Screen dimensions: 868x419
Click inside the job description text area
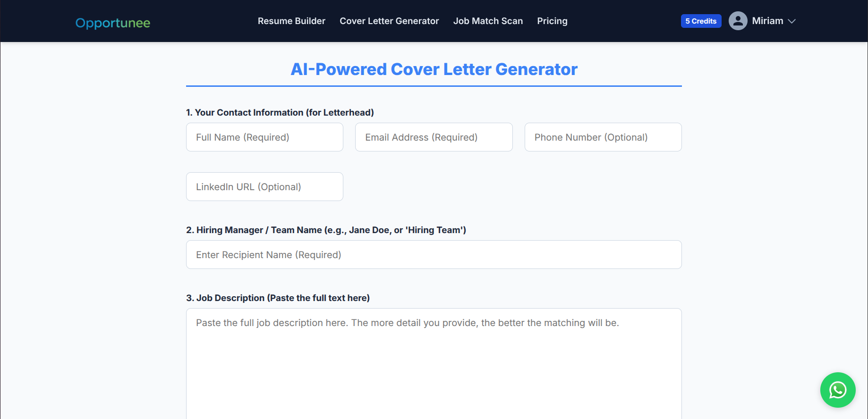(x=434, y=363)
